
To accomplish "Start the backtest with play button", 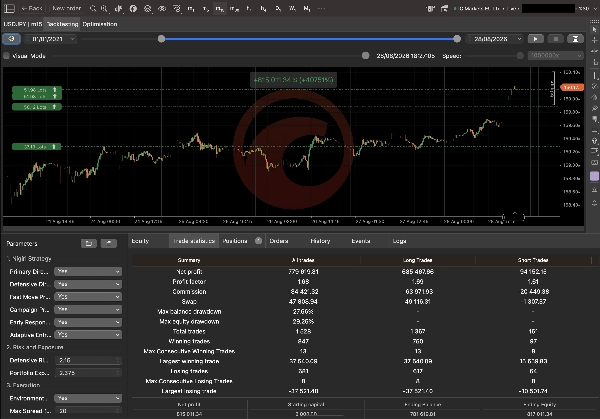I will [x=536, y=39].
